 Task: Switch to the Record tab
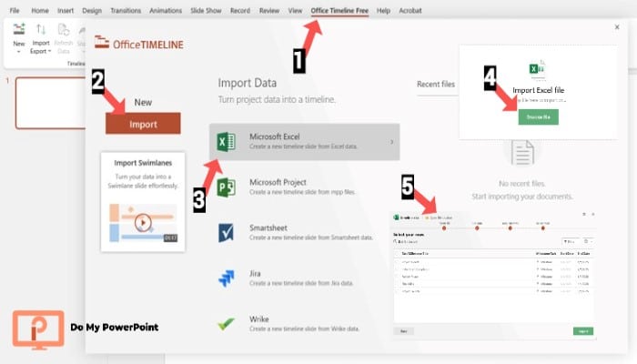point(240,11)
